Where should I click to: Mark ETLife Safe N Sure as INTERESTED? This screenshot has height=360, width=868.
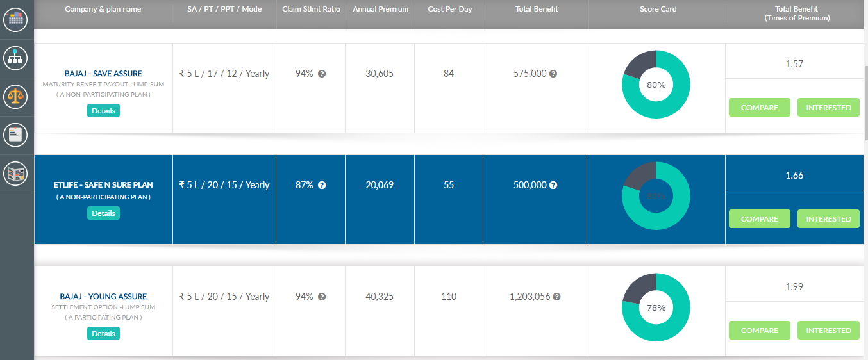[828, 219]
